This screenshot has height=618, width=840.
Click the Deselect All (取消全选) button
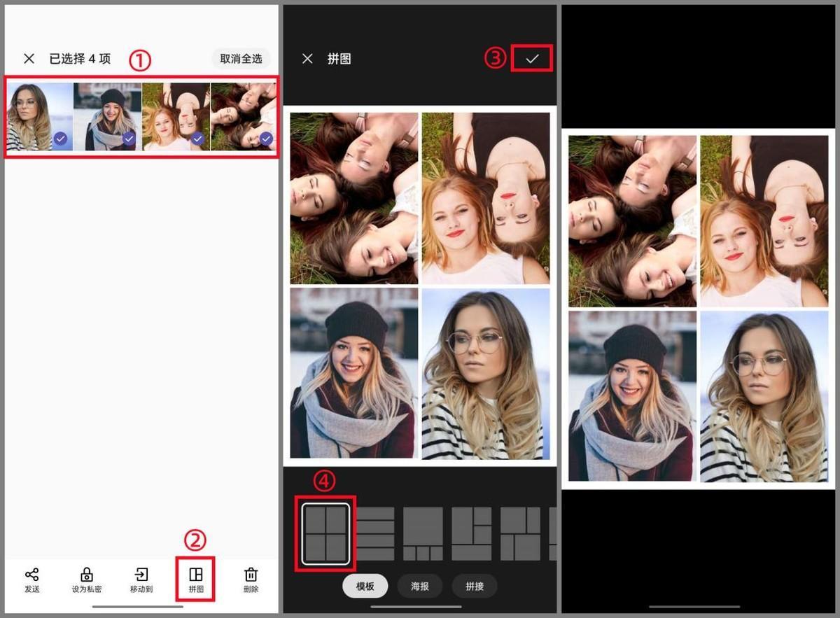click(241, 59)
